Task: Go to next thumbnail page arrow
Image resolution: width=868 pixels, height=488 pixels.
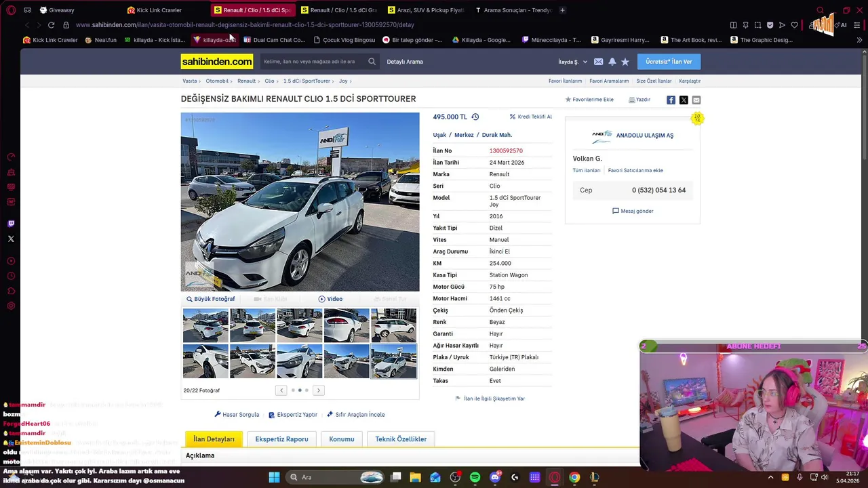Action: click(x=318, y=390)
